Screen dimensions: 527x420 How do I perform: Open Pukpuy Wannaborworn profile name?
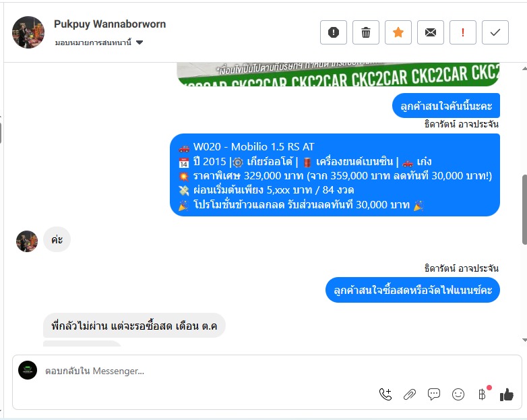(x=110, y=24)
